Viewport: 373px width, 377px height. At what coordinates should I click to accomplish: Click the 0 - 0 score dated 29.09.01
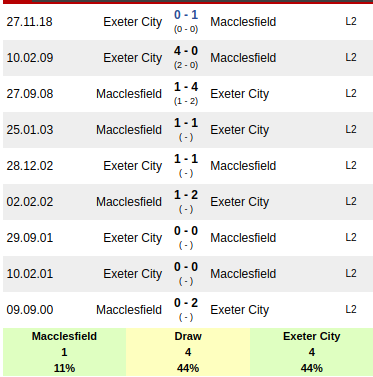(186, 231)
